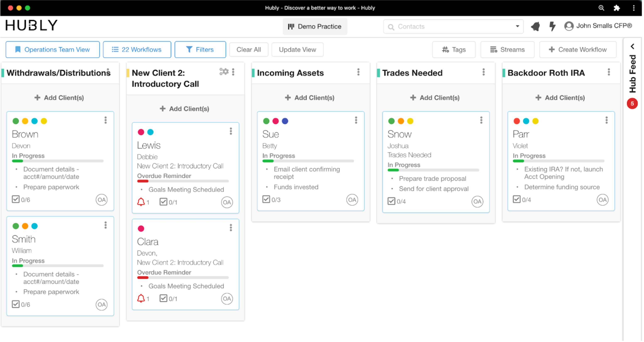Add Client(s) to New Client 2 workflow
Viewport: 644px width, 342px height.
[x=184, y=109]
